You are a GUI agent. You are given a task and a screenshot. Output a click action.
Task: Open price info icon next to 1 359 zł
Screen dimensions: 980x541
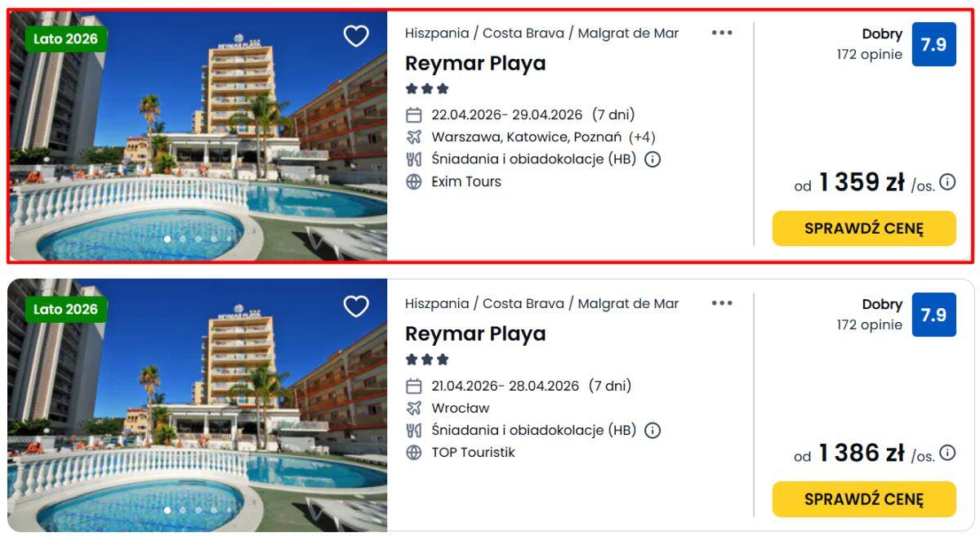[947, 182]
